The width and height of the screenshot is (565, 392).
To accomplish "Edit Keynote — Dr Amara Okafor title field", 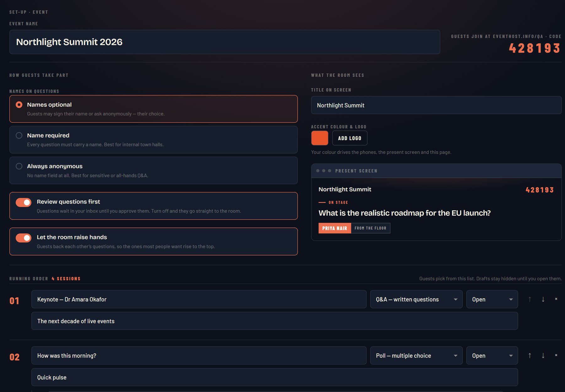I will coord(199,299).
